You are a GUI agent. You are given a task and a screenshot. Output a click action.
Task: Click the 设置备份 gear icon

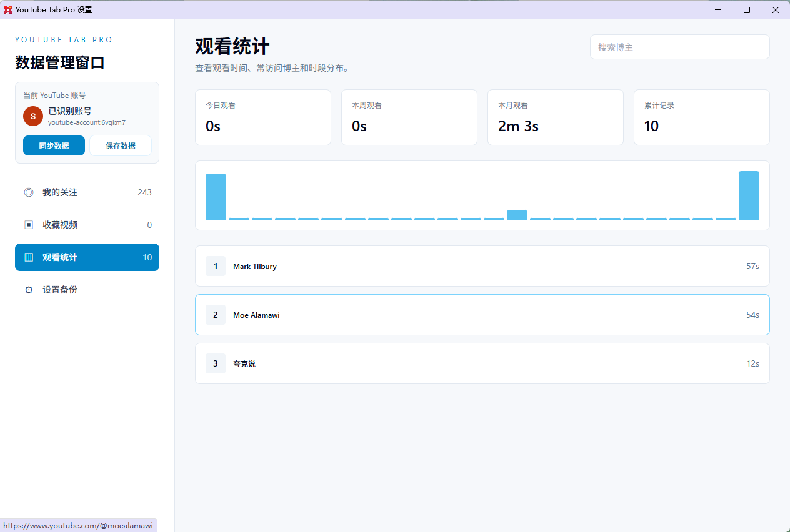tap(29, 290)
